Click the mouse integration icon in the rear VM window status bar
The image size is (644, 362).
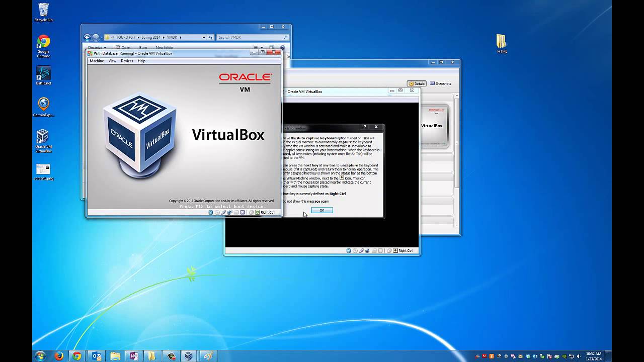pyautogui.click(x=389, y=250)
